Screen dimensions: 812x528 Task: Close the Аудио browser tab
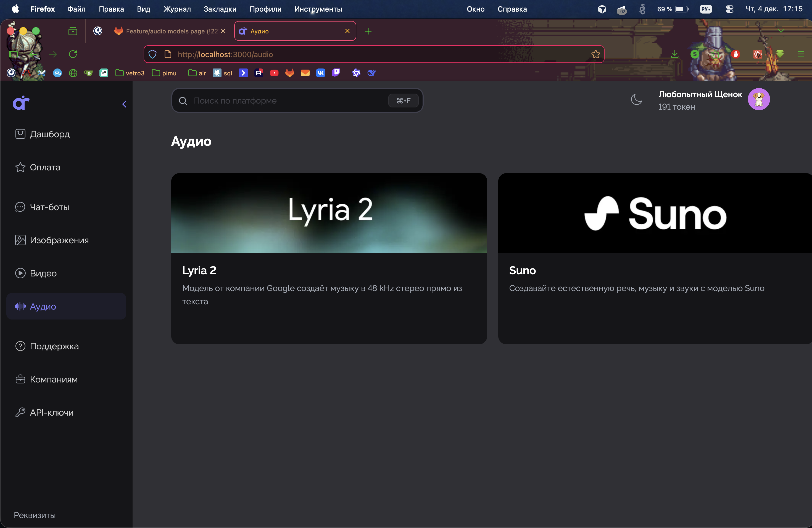(x=347, y=31)
